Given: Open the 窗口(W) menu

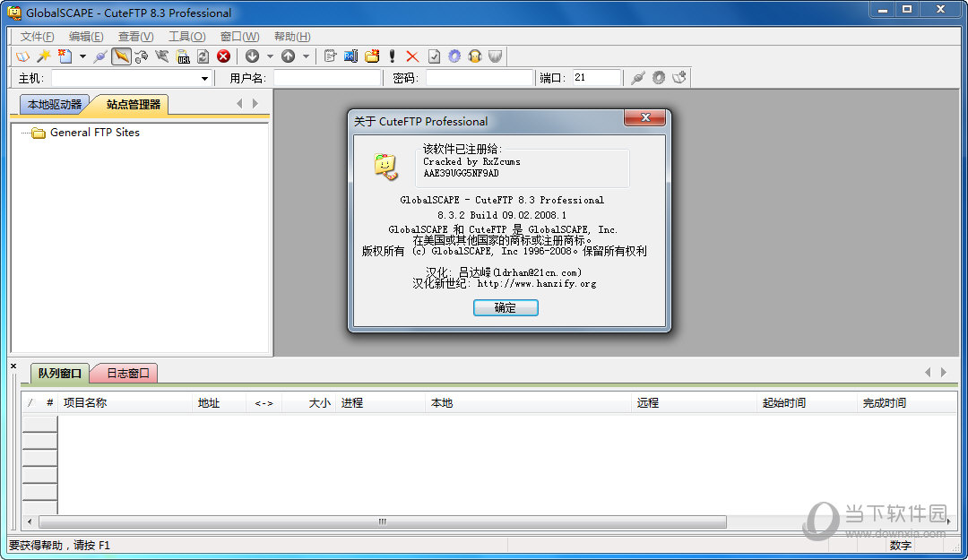Looking at the screenshot, I should click(x=239, y=37).
